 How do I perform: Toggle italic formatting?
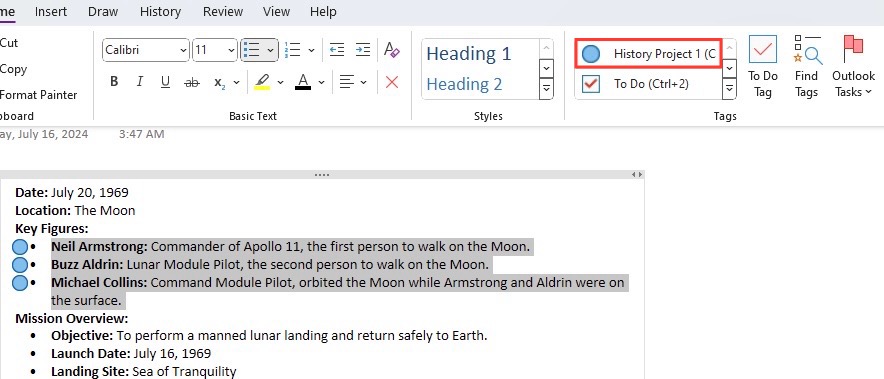[140, 82]
